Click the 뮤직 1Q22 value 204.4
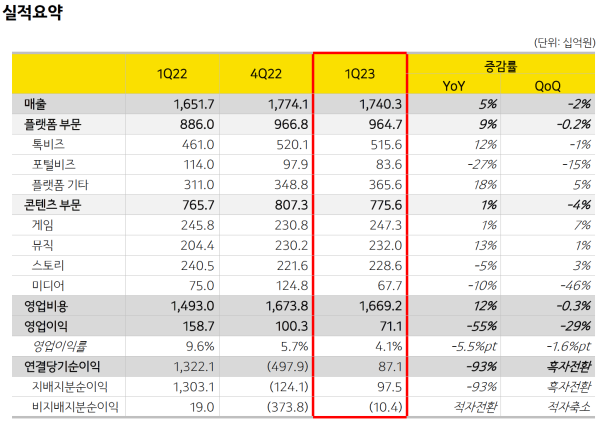The image size is (600, 423). [x=197, y=245]
